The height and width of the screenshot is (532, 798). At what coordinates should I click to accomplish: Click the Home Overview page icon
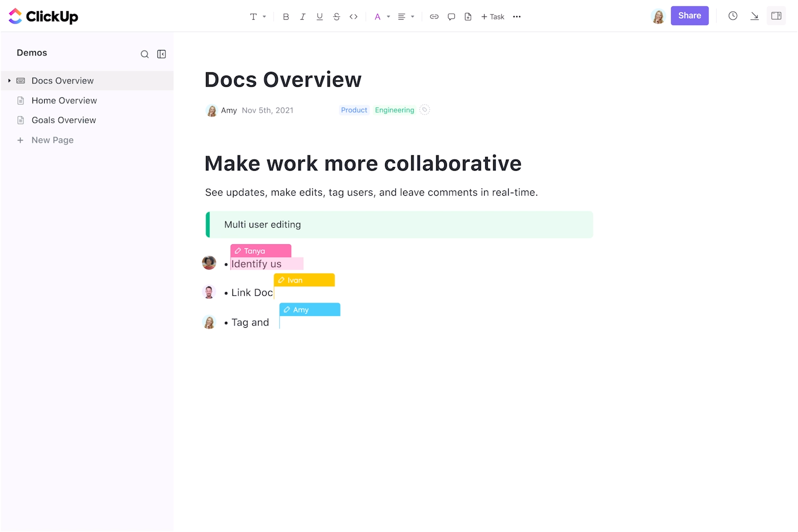coord(21,101)
